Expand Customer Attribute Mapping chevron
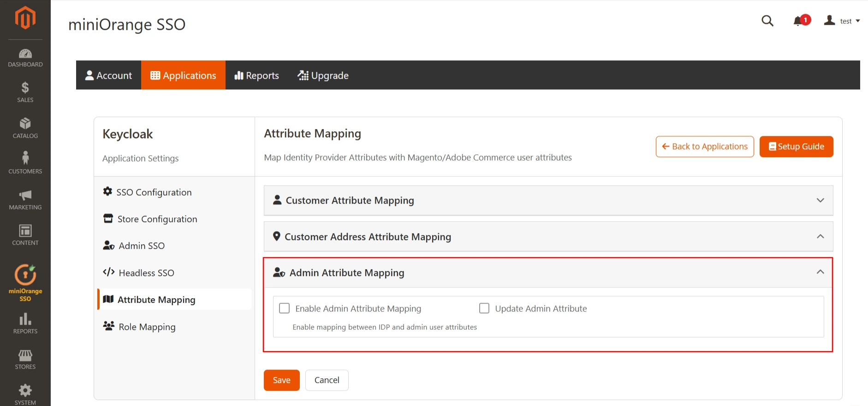Viewport: 868px width, 406px height. [820, 200]
